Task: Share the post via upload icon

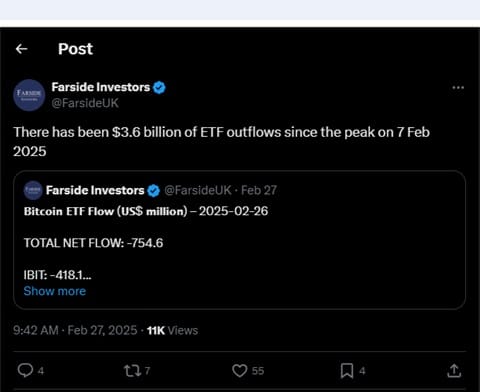Action: click(x=454, y=371)
